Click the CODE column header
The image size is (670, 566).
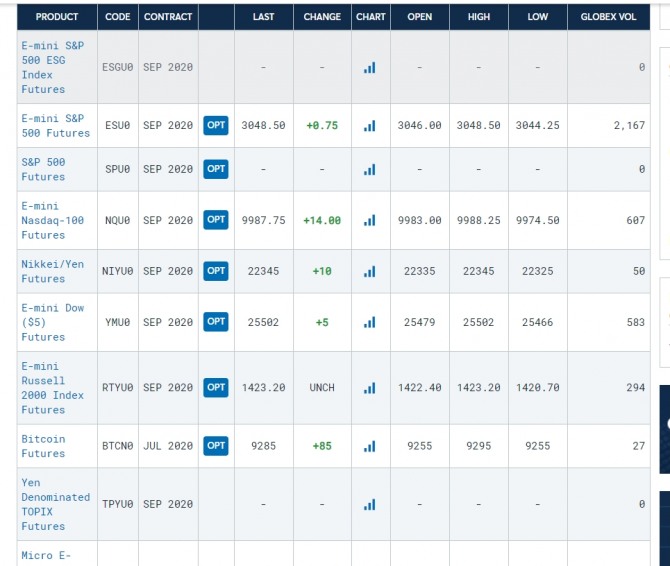click(118, 17)
